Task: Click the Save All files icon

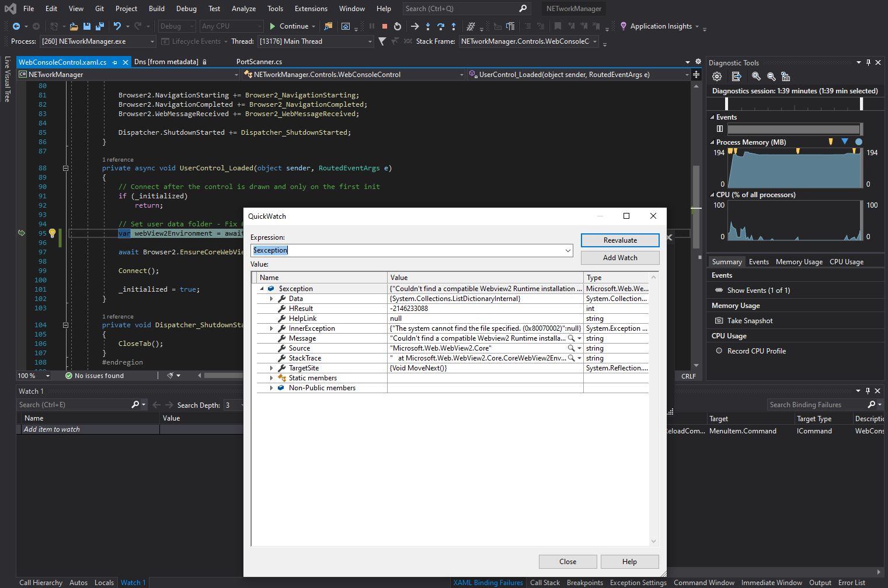Action: click(x=99, y=26)
